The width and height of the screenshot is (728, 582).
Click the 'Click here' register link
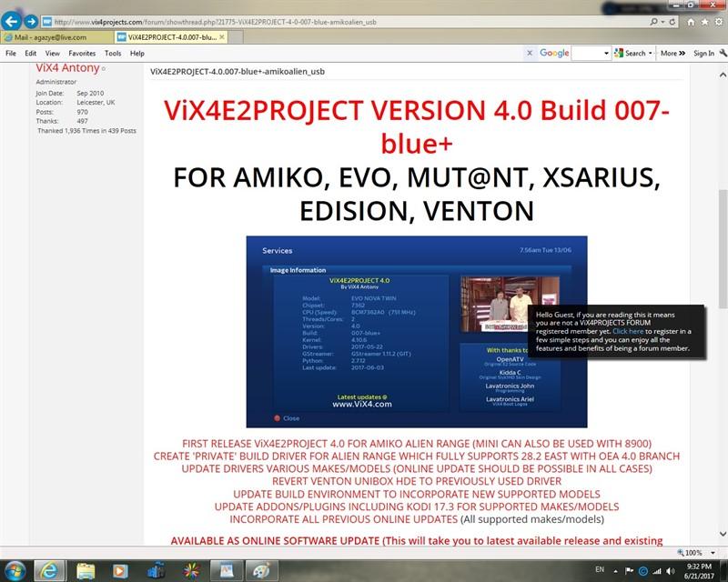[x=628, y=331]
